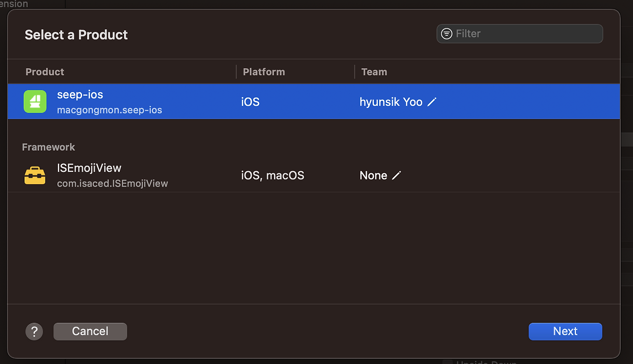
Task: Click the Framework section header
Action: (48, 147)
